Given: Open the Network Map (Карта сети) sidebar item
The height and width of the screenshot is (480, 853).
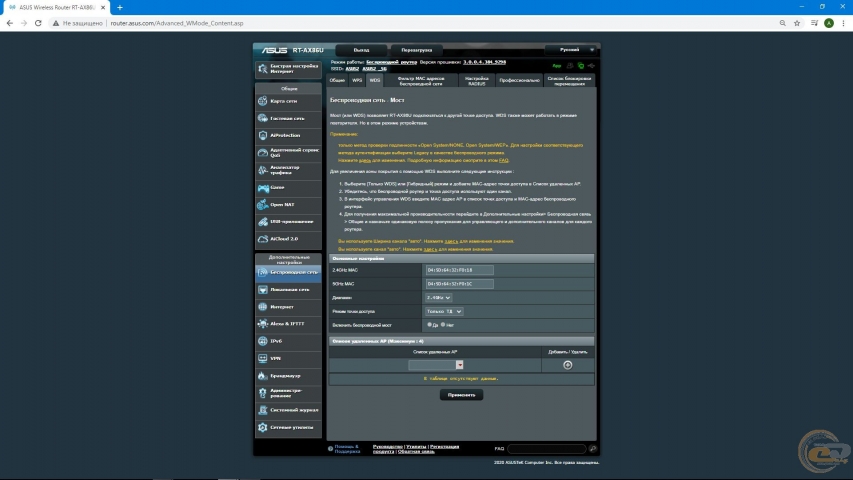Looking at the screenshot, I should click(x=288, y=101).
